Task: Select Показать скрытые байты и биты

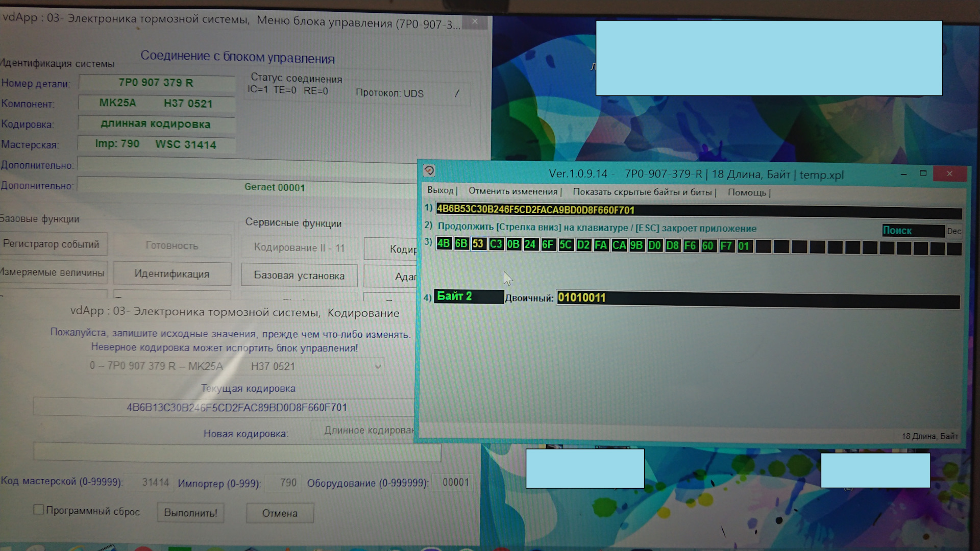Action: tap(642, 192)
